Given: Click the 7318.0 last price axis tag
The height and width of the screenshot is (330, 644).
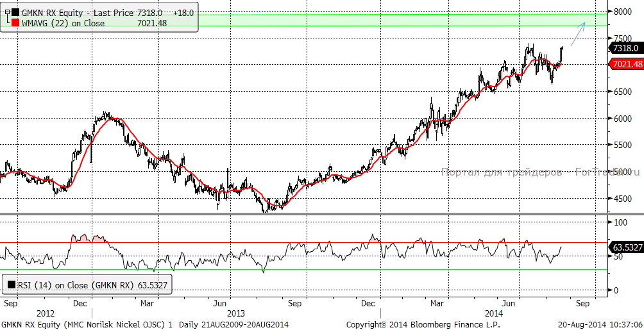Looking at the screenshot, I should (625, 48).
